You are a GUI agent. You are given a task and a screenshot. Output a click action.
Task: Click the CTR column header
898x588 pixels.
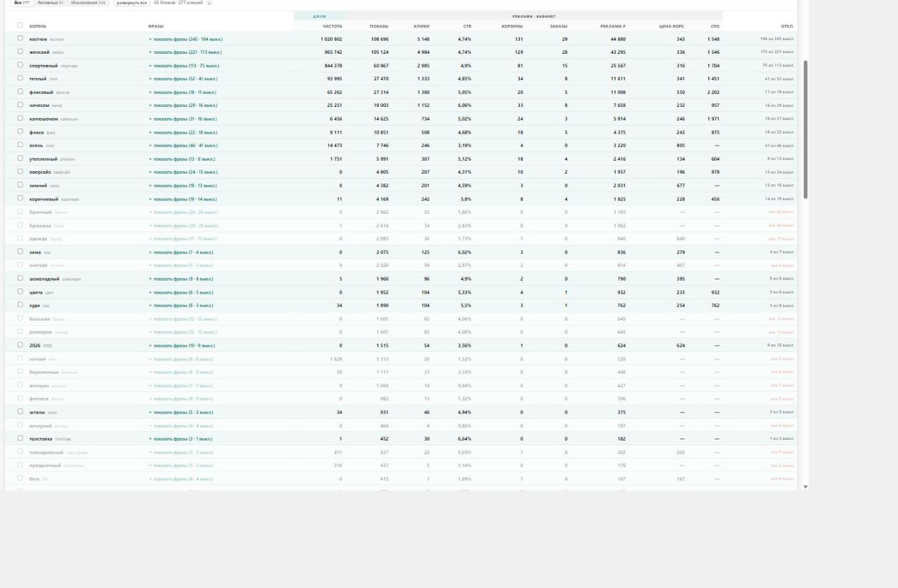(467, 26)
